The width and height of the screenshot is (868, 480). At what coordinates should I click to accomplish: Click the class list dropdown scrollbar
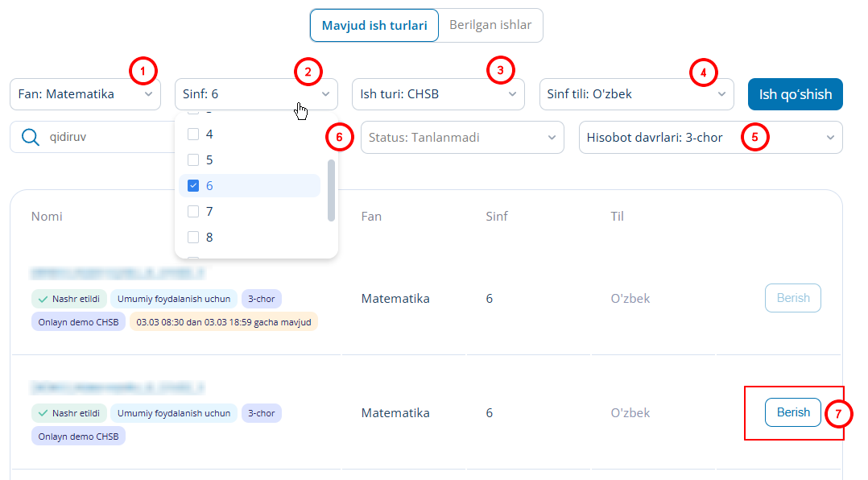pos(332,190)
